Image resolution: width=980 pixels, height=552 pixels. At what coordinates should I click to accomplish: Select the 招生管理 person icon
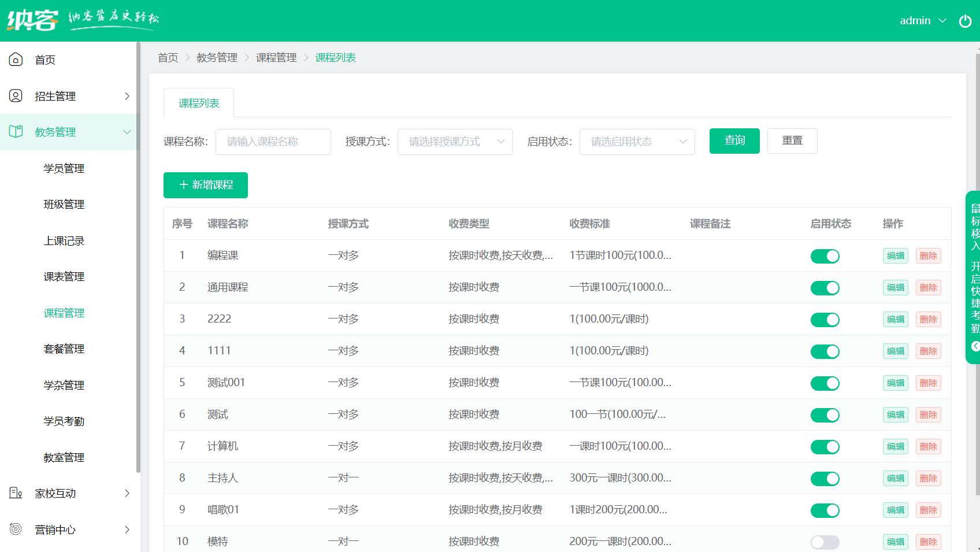point(16,96)
